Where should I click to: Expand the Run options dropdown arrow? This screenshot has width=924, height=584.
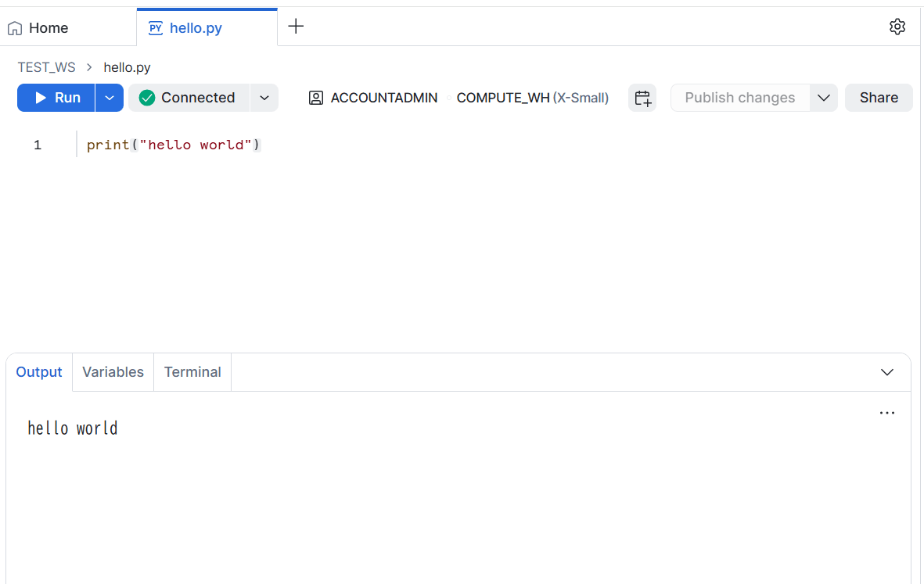109,98
